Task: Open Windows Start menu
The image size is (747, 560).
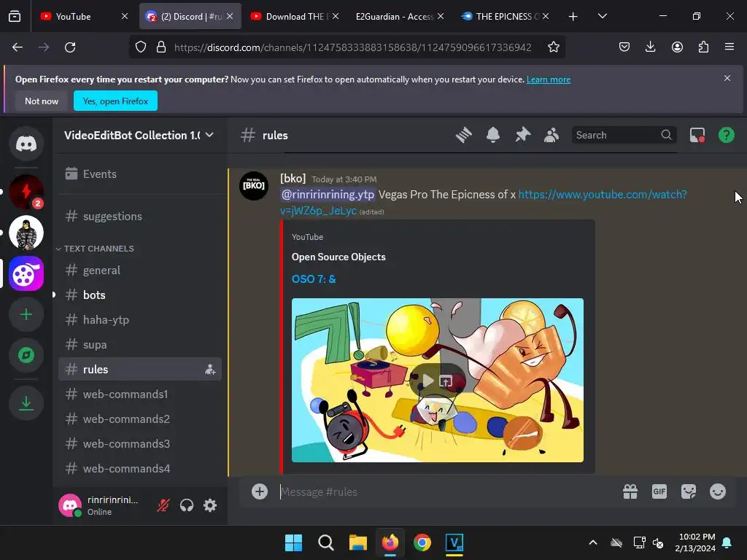Action: point(293,542)
